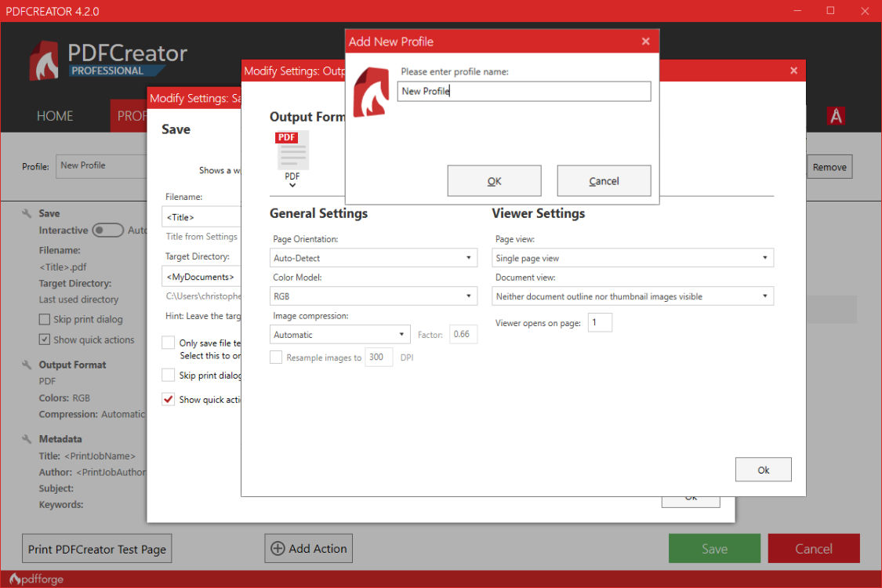Click the Architect 'A' icon in header
This screenshot has height=588, width=882.
coord(837,116)
